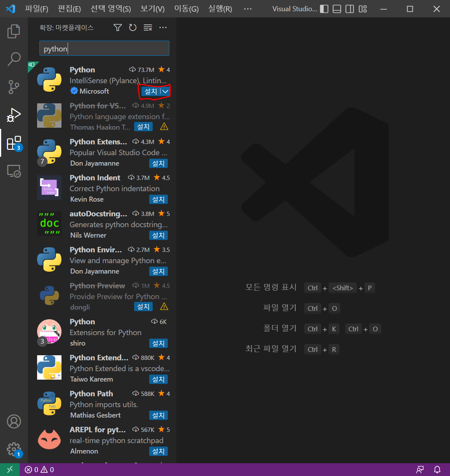Click warning icon on Python for VSCode extension
Viewport: 450px width, 476px height.
164,127
